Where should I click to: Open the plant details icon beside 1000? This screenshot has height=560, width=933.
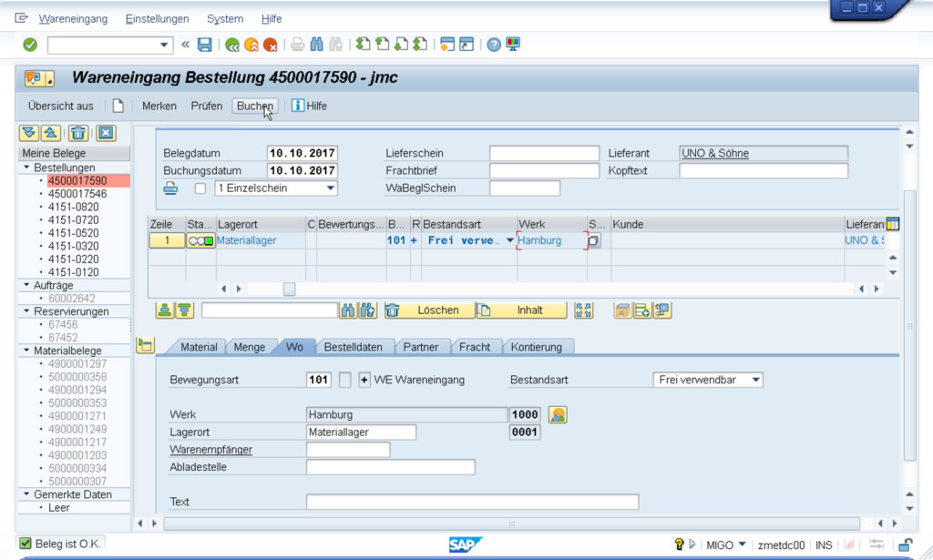[558, 414]
